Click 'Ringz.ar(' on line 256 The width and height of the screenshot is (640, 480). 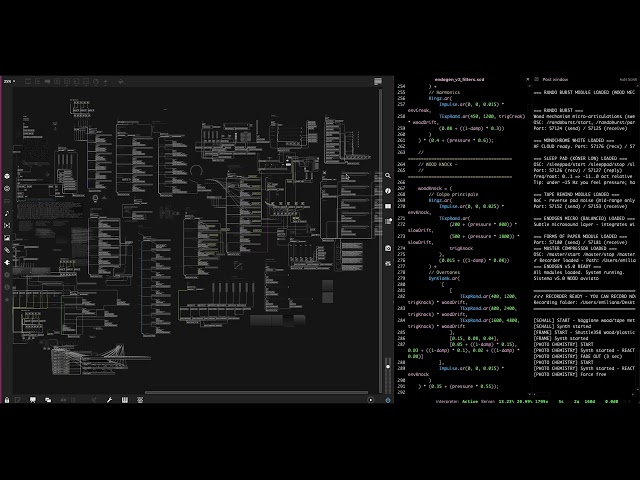(x=440, y=98)
